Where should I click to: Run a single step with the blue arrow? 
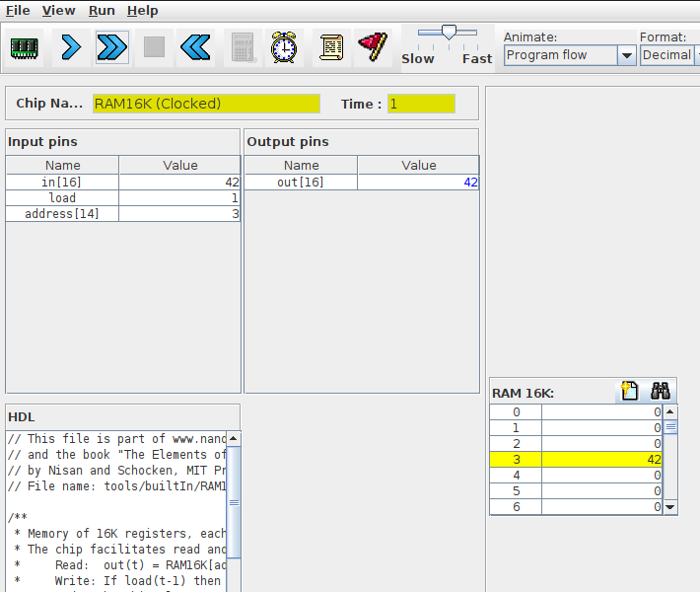[70, 46]
